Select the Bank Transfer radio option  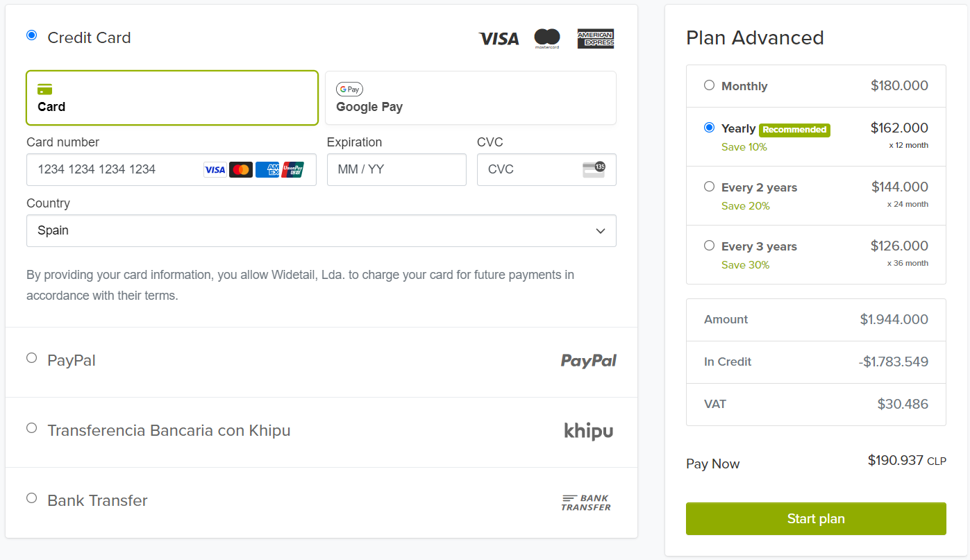click(x=32, y=498)
